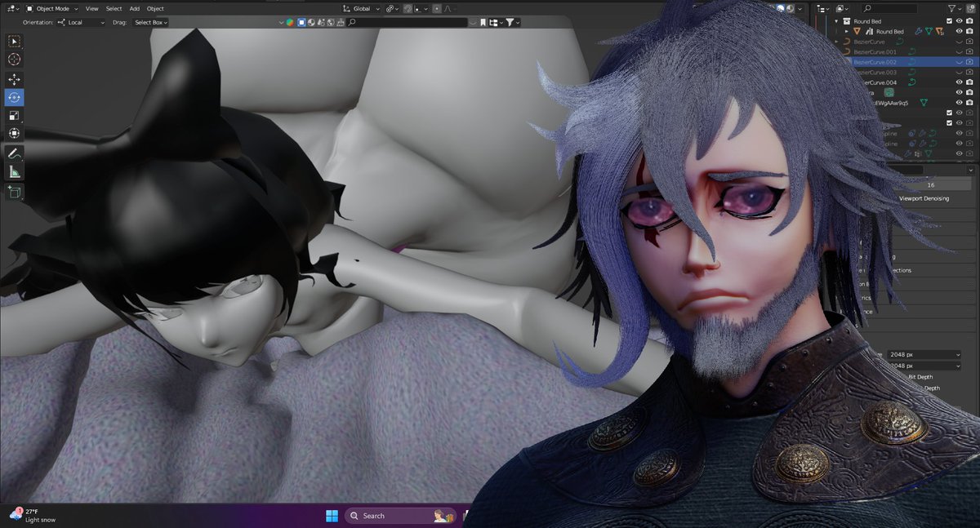This screenshot has width=980, height=528.
Task: Hide BezierCurve.004 in the outliner
Action: coord(959,82)
